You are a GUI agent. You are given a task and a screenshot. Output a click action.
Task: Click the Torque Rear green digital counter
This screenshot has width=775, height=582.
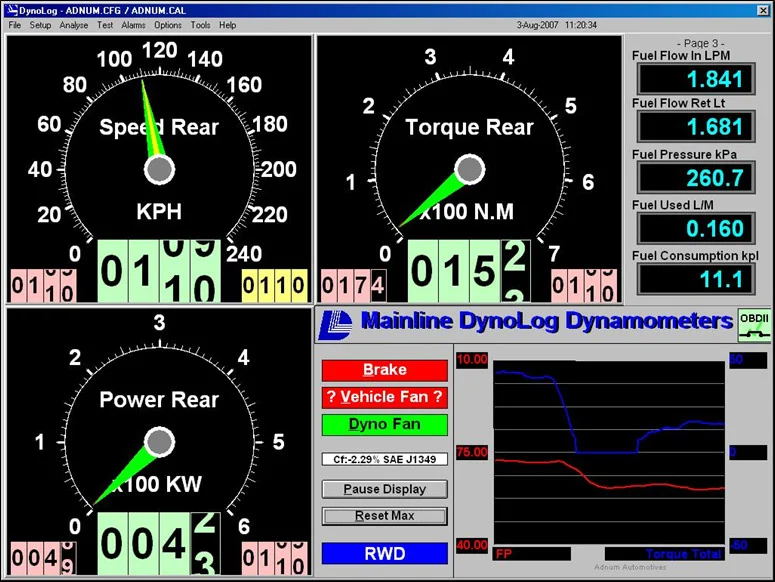click(470, 271)
